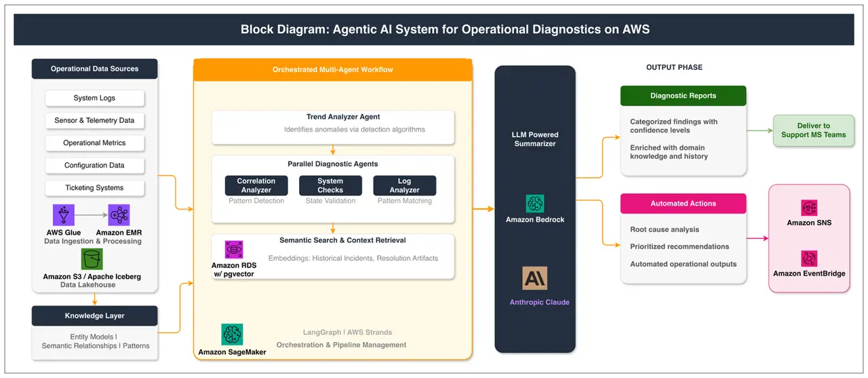Viewport: 868px width, 378px height.
Task: Click the Data Lakehouse caption
Action: [x=87, y=285]
